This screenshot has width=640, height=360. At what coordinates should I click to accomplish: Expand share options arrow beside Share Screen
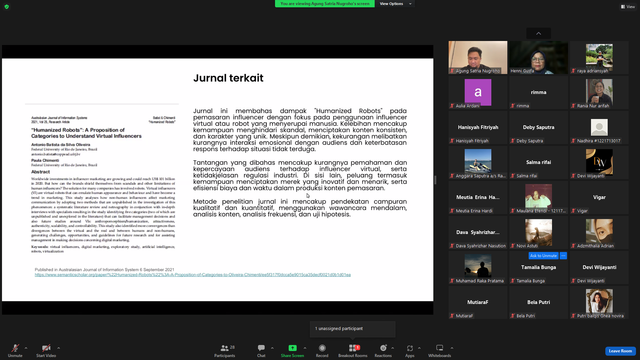click(305, 348)
